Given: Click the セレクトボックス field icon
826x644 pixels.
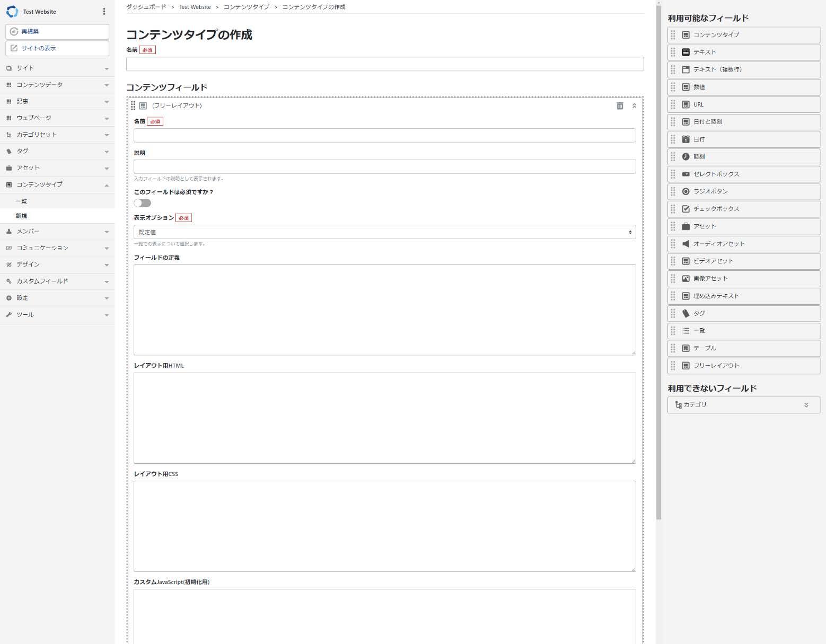Looking at the screenshot, I should 686,174.
